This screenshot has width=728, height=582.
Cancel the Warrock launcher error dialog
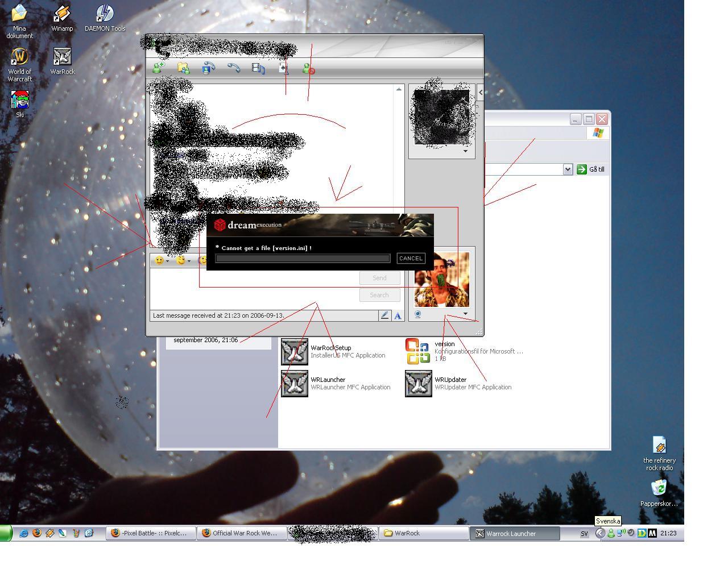(x=411, y=258)
